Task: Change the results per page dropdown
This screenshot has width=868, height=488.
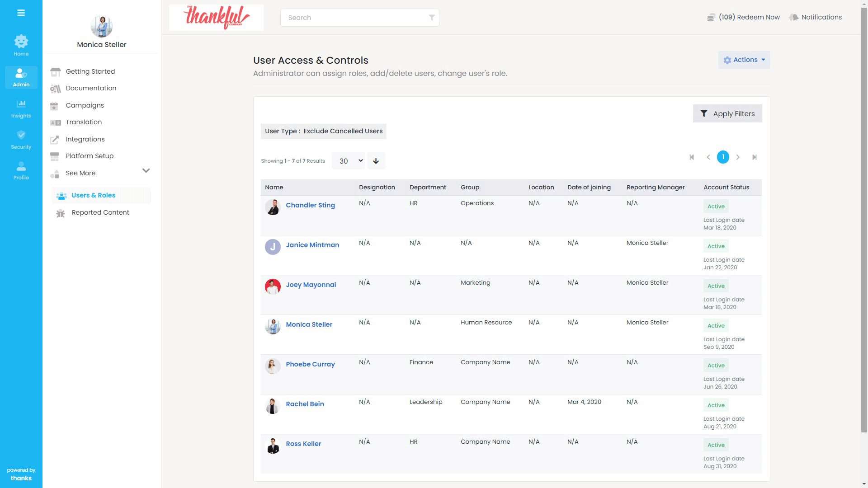Action: (x=348, y=161)
